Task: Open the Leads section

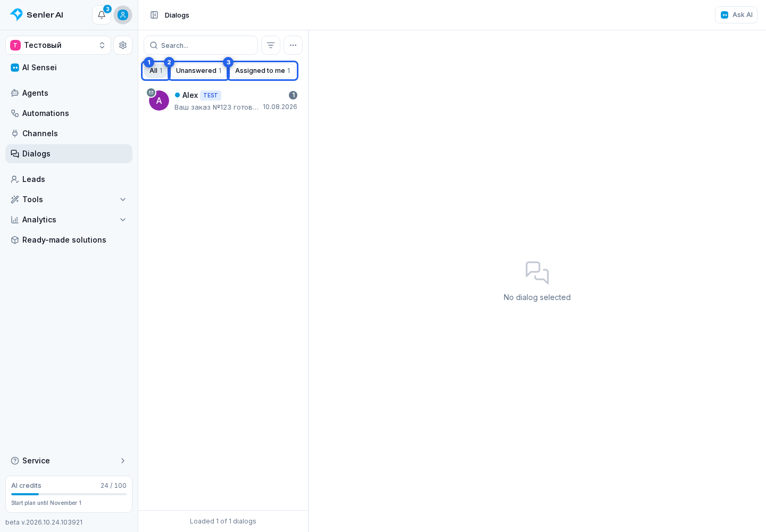Action: [69, 179]
